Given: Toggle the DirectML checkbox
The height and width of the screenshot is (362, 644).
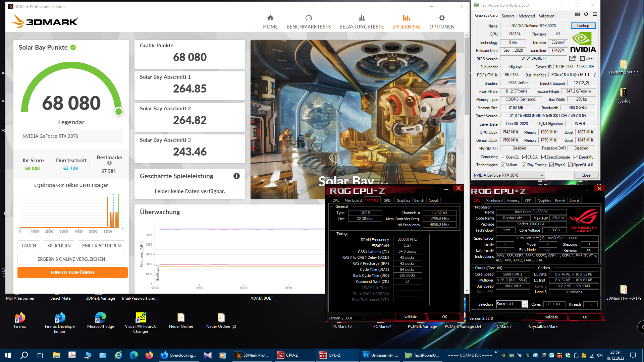Looking at the screenshot, I should point(576,157).
